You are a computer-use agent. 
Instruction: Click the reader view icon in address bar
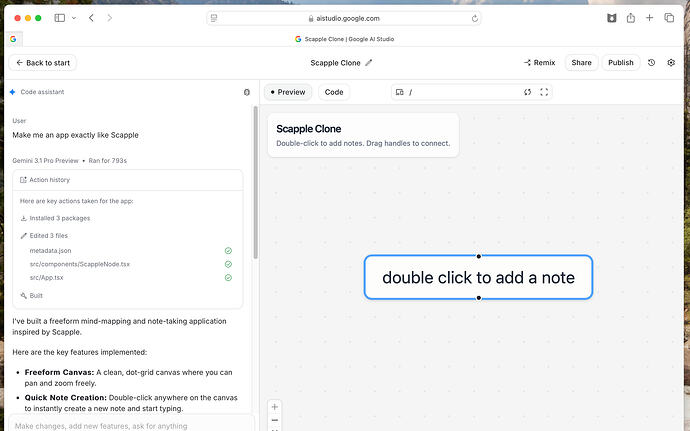(x=214, y=18)
